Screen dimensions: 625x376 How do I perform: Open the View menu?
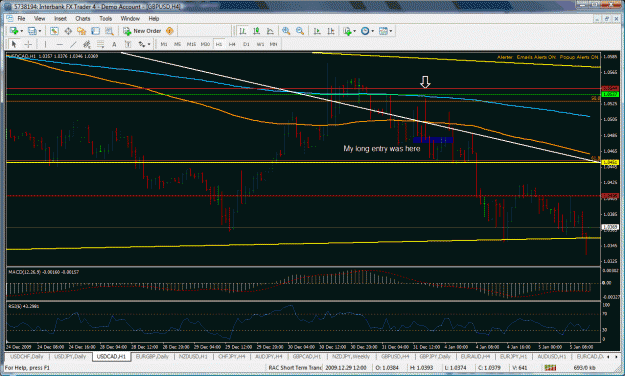(x=39, y=18)
